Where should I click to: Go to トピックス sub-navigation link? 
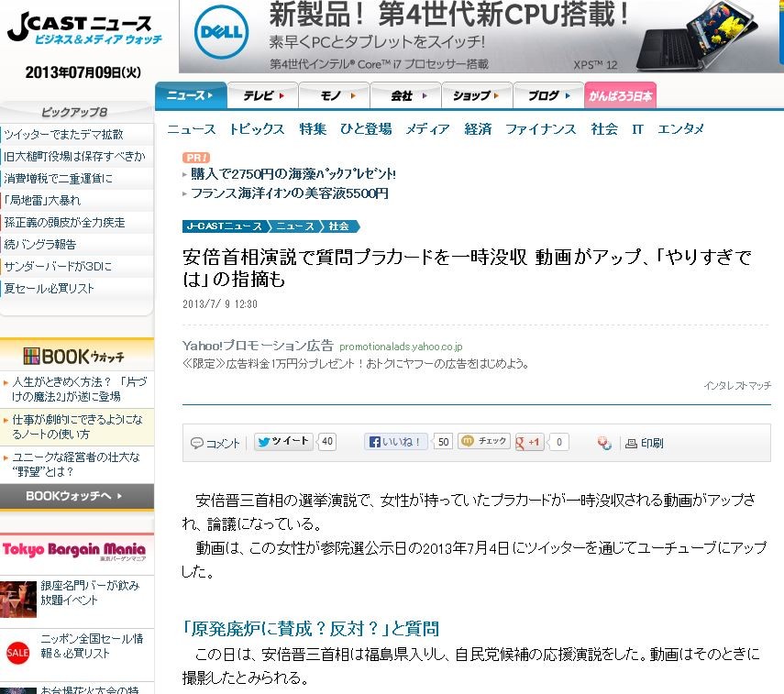coord(257,129)
